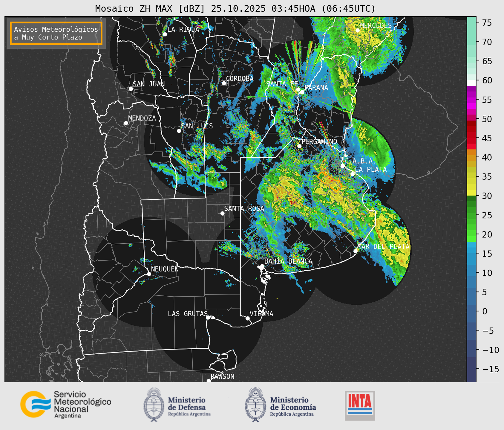The image size is (504, 430).
Task: Click the INTA logo
Action: [360, 405]
